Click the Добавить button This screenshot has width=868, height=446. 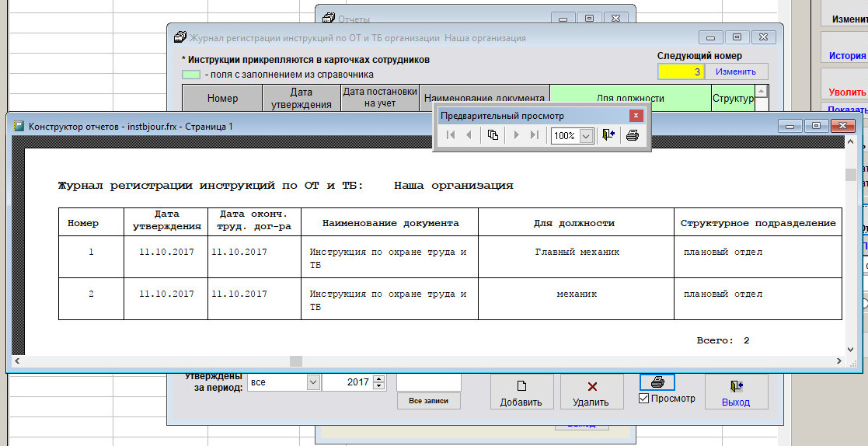521,392
